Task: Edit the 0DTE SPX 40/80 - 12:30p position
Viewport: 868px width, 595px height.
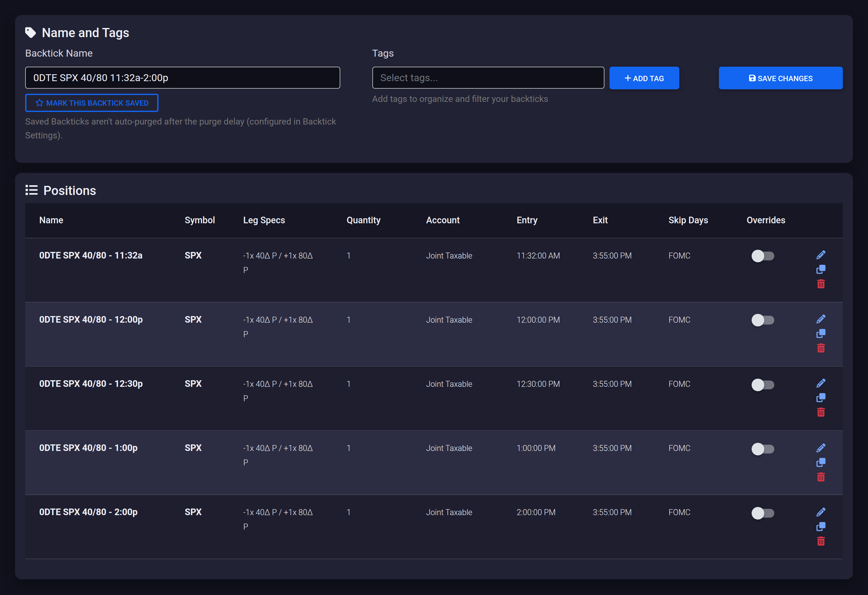Action: pyautogui.click(x=821, y=383)
